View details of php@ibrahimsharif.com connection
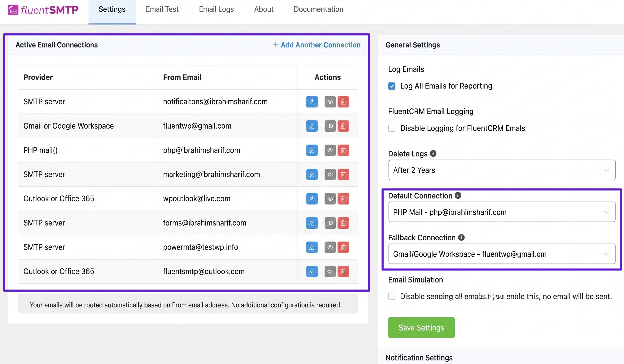 (330, 150)
